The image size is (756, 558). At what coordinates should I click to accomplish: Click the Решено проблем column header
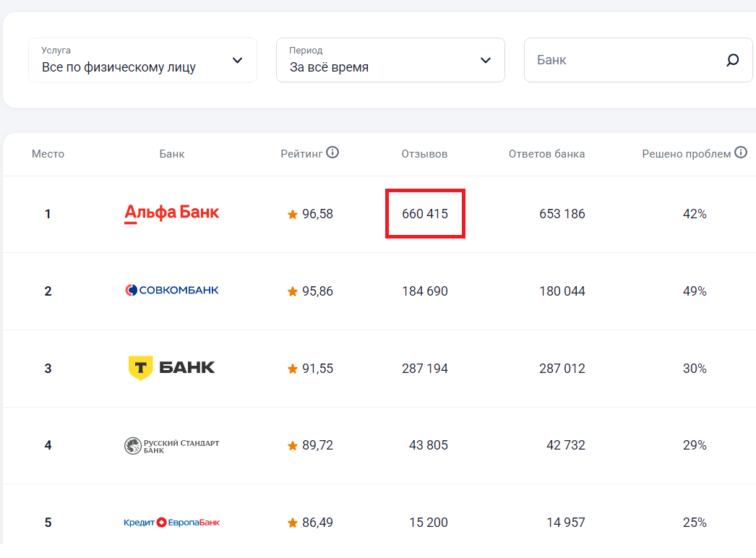pyautogui.click(x=686, y=154)
